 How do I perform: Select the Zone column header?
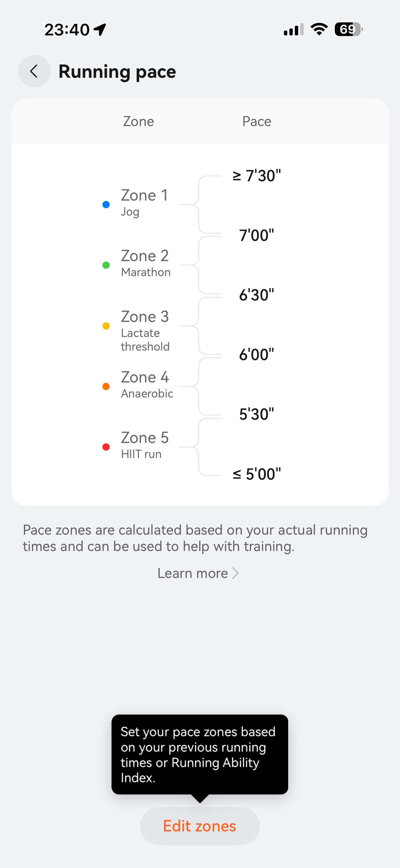pyautogui.click(x=138, y=121)
